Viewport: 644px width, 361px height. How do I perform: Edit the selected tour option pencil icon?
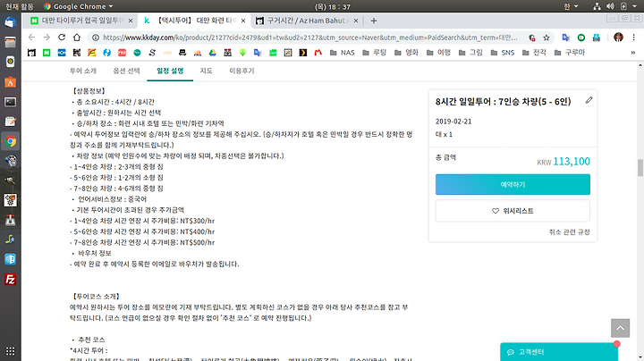[589, 100]
